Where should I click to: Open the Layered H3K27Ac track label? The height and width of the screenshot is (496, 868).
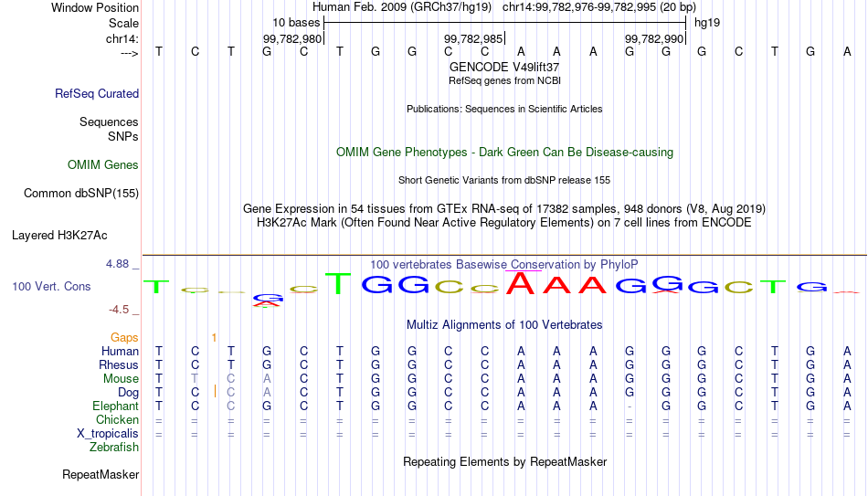coord(59,236)
